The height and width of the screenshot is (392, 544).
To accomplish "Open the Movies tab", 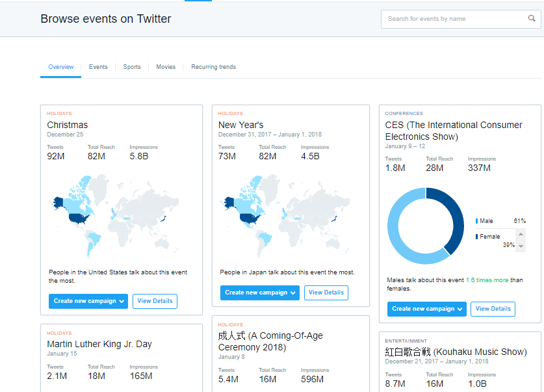I will pyautogui.click(x=166, y=67).
